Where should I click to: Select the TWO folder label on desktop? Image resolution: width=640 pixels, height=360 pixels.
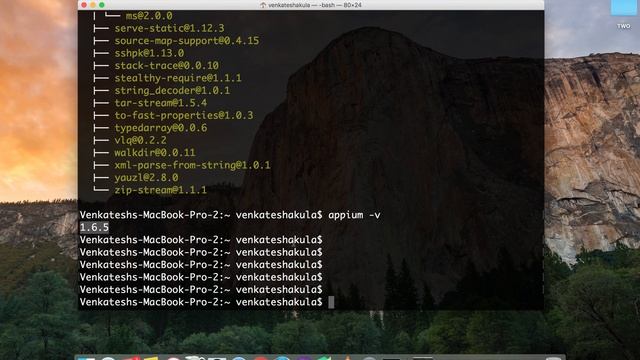coord(624,26)
